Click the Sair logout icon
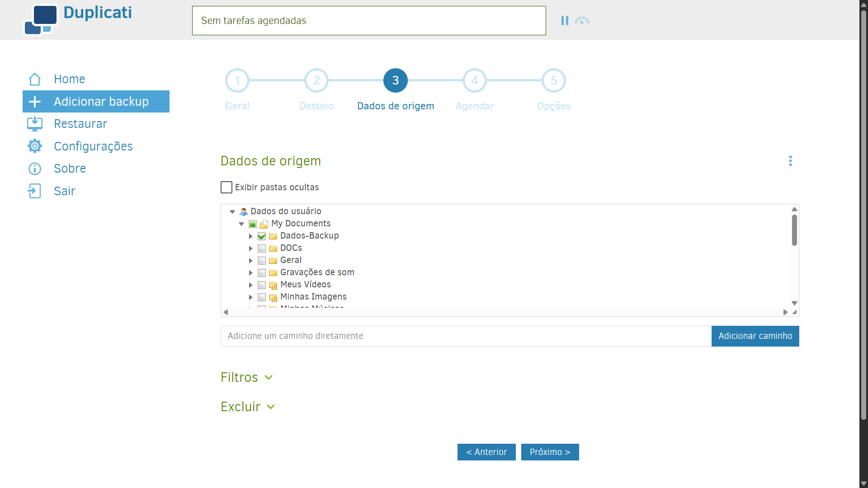 [35, 191]
